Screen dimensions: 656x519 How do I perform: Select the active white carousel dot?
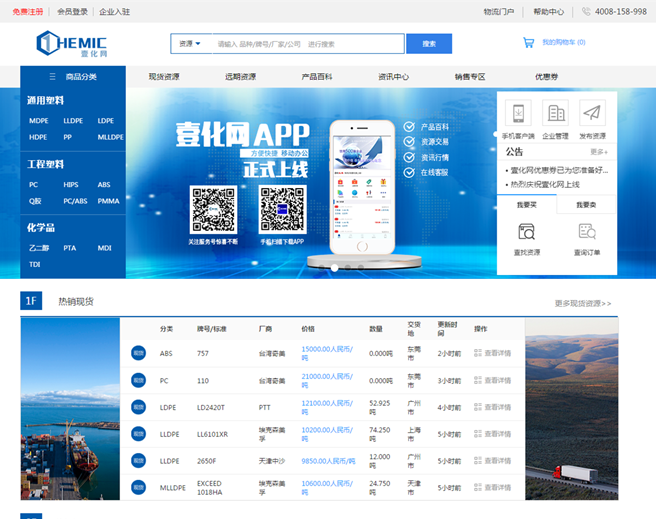click(334, 268)
